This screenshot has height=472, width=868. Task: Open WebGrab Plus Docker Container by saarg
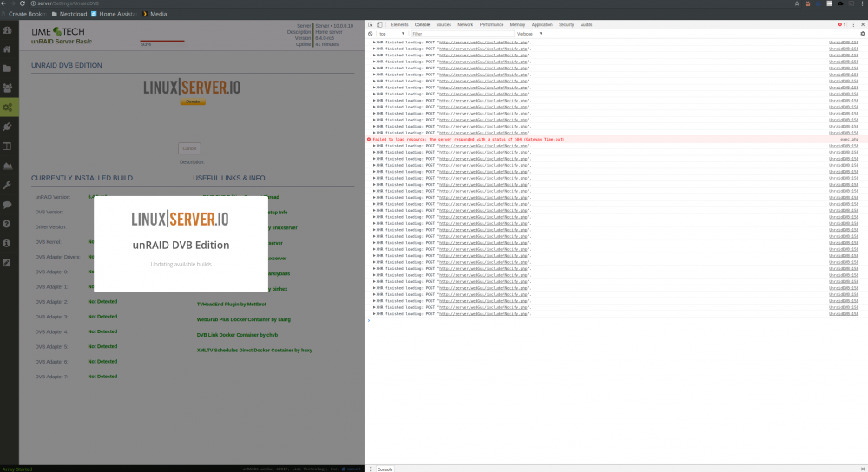click(x=244, y=320)
